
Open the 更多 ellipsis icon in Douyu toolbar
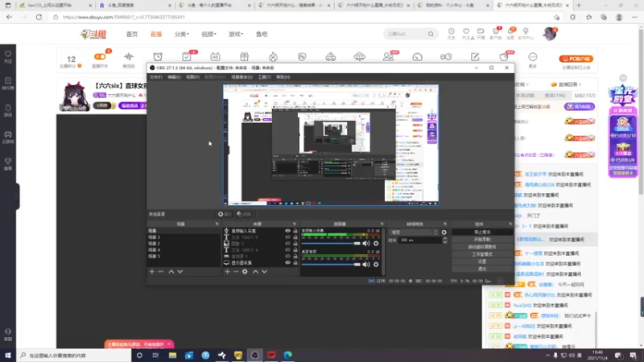533,56
